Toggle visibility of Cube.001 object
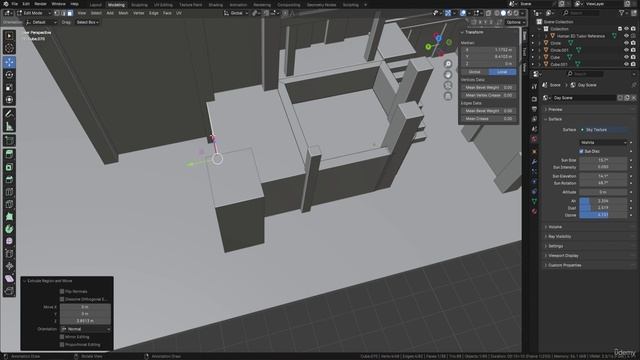 coord(626,64)
